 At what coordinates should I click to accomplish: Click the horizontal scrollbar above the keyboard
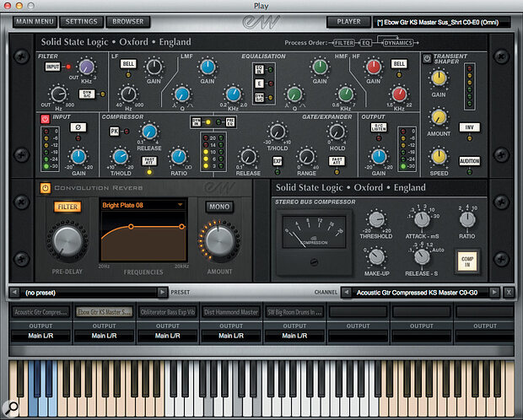point(261,350)
